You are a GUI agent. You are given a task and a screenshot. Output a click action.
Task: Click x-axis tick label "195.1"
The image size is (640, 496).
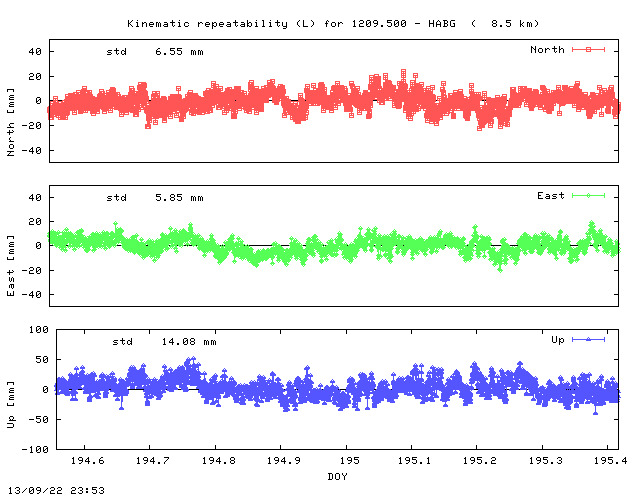[x=414, y=461]
